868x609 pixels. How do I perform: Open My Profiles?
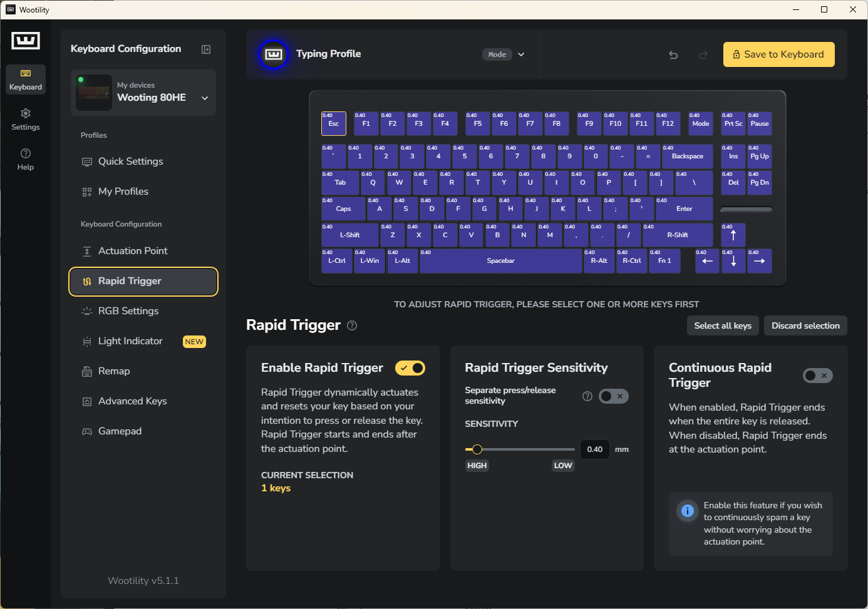pyautogui.click(x=143, y=192)
